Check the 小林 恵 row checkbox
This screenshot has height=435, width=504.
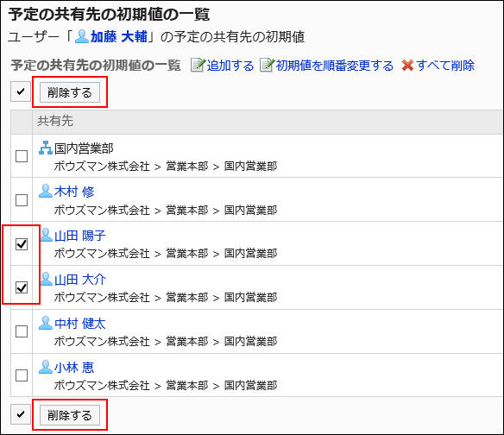22,375
